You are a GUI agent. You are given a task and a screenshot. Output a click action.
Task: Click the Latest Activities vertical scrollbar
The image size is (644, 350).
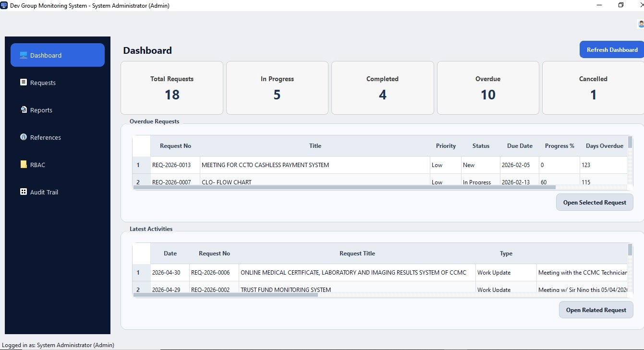630,250
